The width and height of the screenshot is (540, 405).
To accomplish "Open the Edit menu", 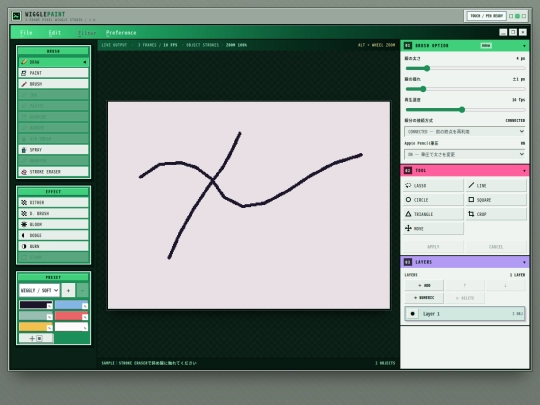I will click(55, 33).
